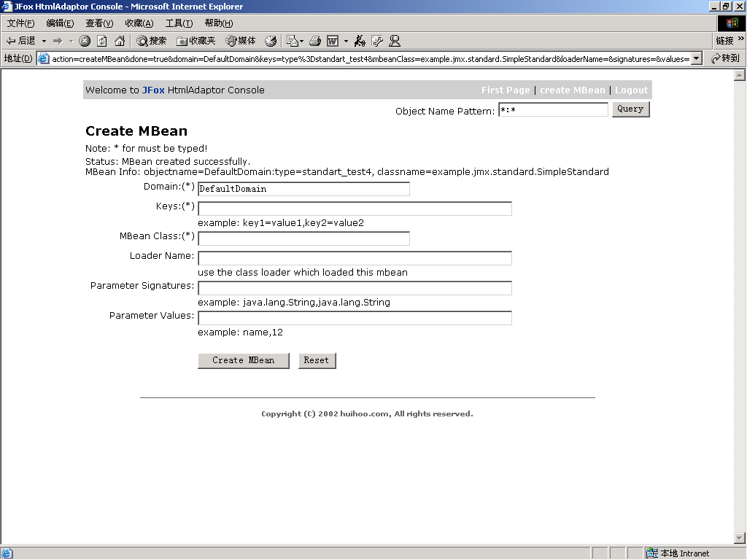Click the 本地 Intranet zone indicator

click(x=678, y=553)
